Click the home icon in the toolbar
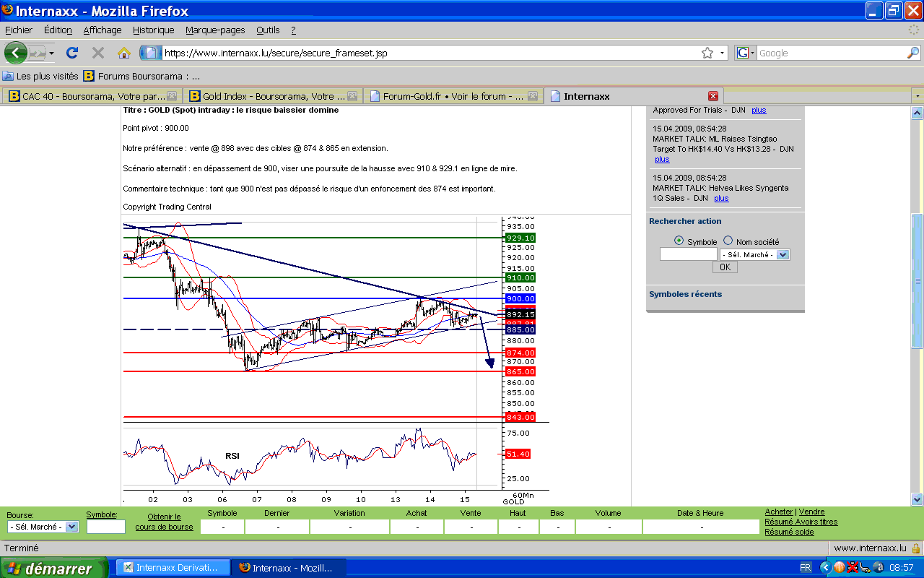The width and height of the screenshot is (924, 578). pos(124,53)
